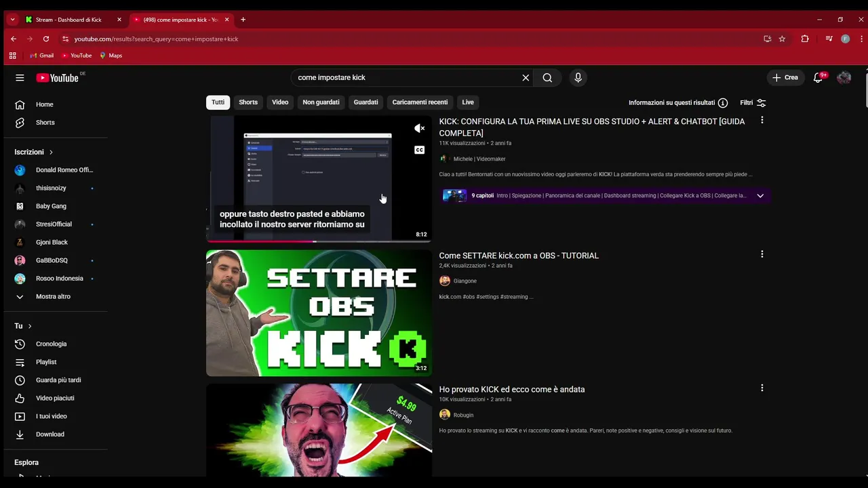Open more options for Come SETTARE kick.com video
868x488 pixels.
[762, 254]
